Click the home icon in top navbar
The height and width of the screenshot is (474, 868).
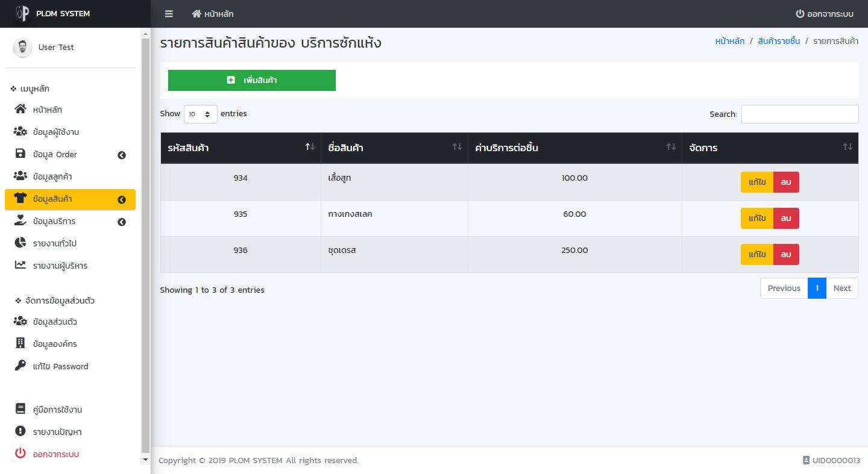click(197, 14)
